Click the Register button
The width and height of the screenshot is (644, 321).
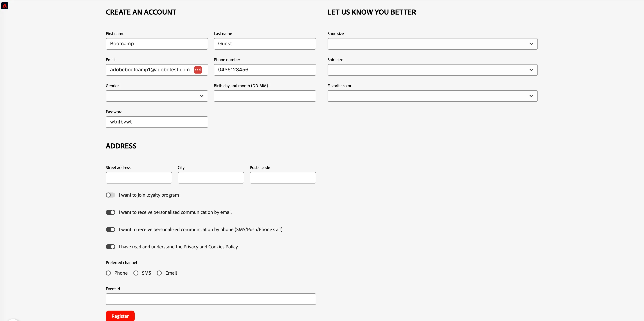120,316
